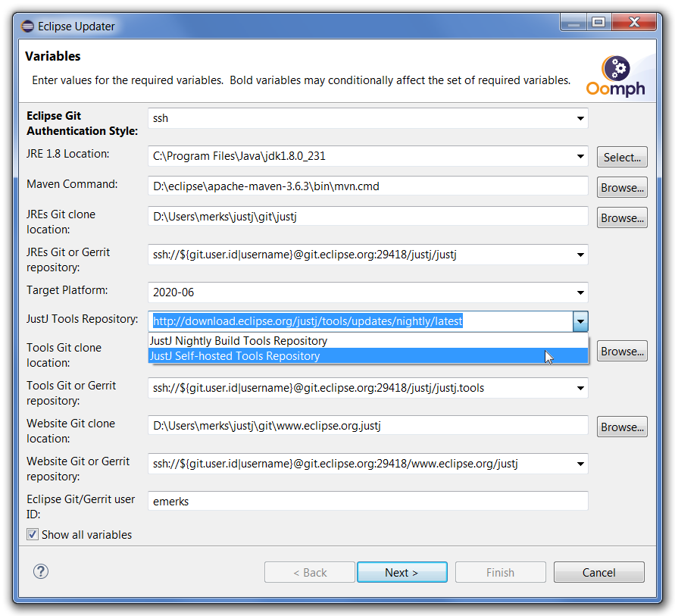This screenshot has width=675, height=616.
Task: Toggle the Show all variables checkbox
Action: [33, 534]
